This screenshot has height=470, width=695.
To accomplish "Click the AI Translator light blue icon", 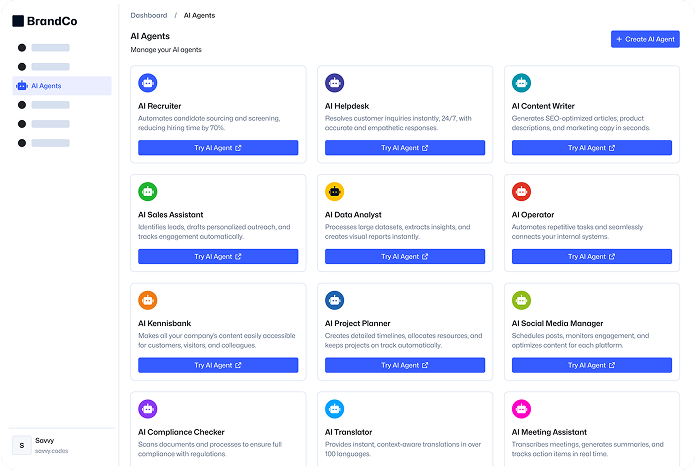I will tap(334, 409).
